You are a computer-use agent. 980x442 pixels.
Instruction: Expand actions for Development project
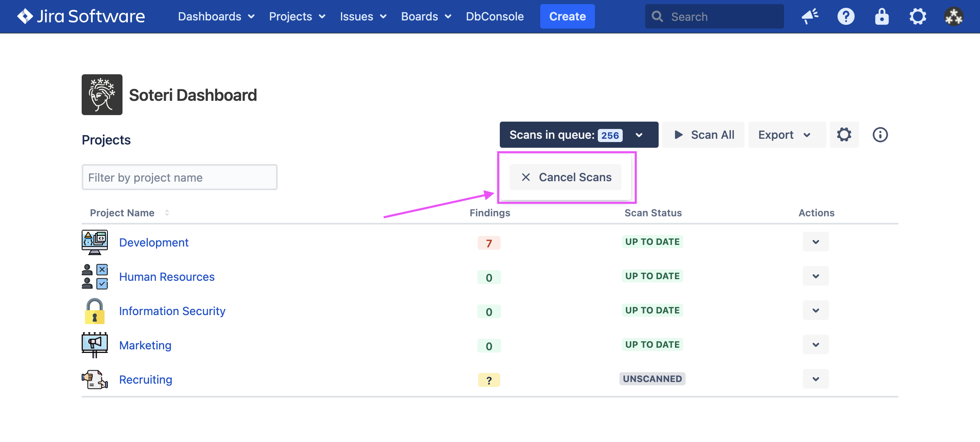pos(815,242)
